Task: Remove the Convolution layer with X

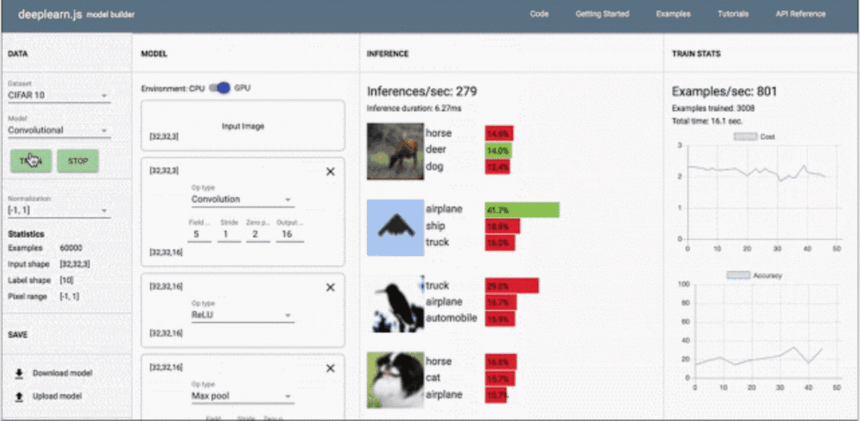Action: coord(331,172)
